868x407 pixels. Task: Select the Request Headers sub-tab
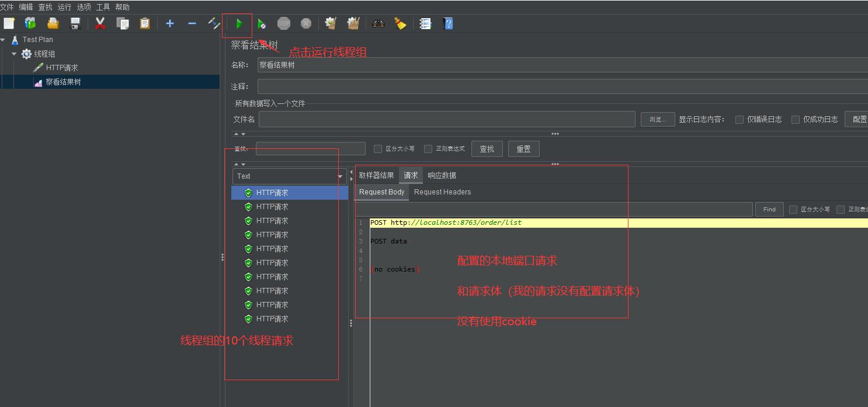click(442, 192)
